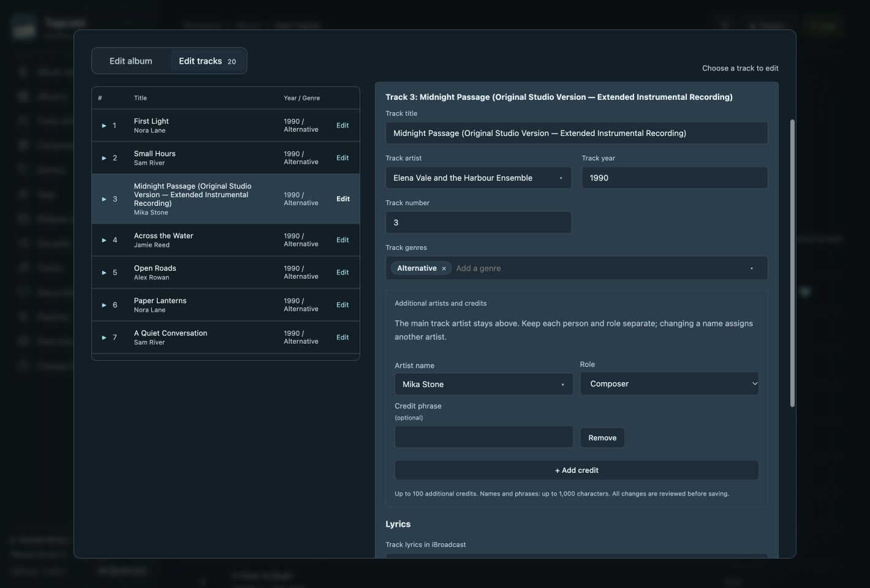Click the Track 3 panel heading
The height and width of the screenshot is (588, 870).
click(559, 97)
